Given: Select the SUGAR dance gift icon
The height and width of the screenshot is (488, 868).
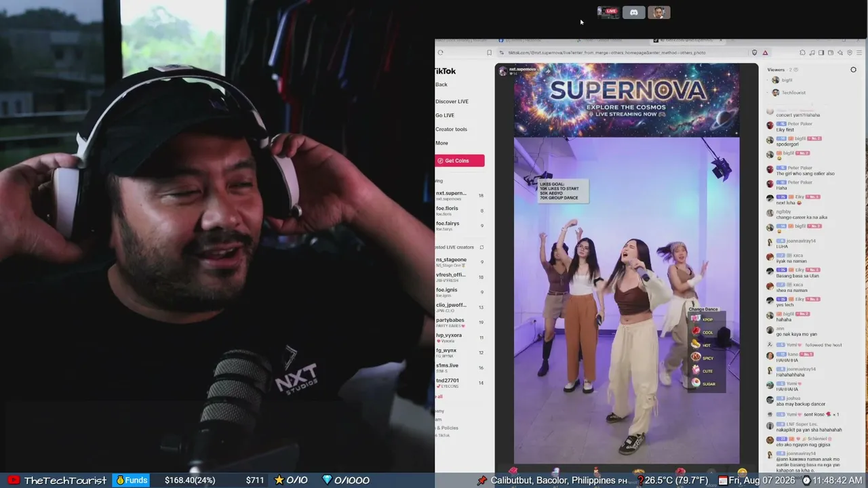Looking at the screenshot, I should (696, 384).
